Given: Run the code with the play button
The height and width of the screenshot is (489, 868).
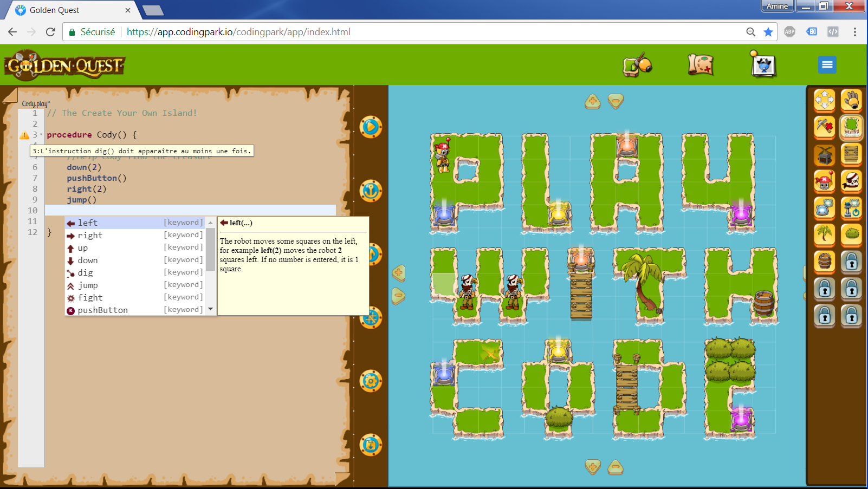Looking at the screenshot, I should click(371, 127).
